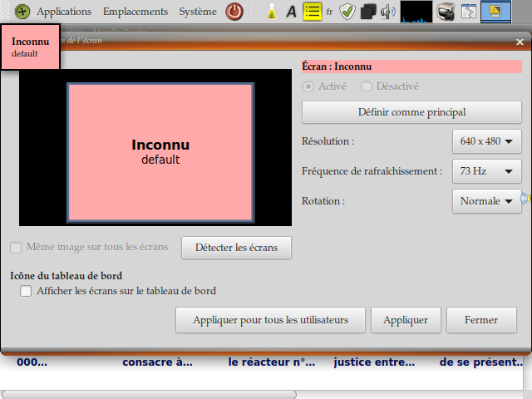Click the red power shutdown icon
The width and height of the screenshot is (532, 399).
coord(235,12)
